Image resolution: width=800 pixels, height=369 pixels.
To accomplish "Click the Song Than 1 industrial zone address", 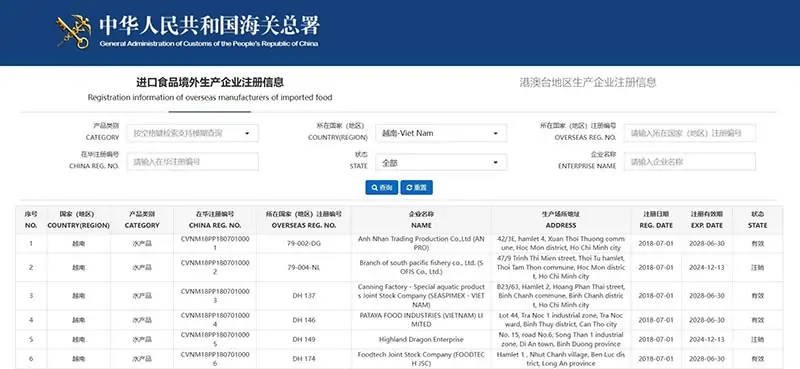I will [561, 339].
